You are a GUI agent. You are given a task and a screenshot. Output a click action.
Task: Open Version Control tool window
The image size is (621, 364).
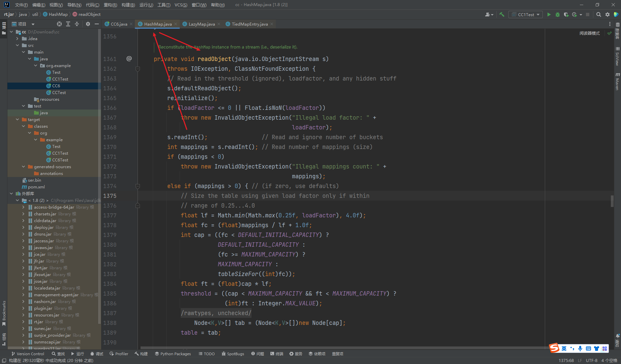coord(28,354)
